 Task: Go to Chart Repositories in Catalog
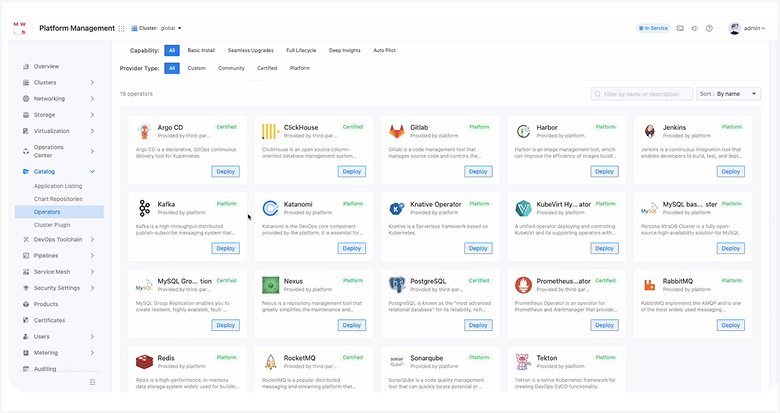58,199
